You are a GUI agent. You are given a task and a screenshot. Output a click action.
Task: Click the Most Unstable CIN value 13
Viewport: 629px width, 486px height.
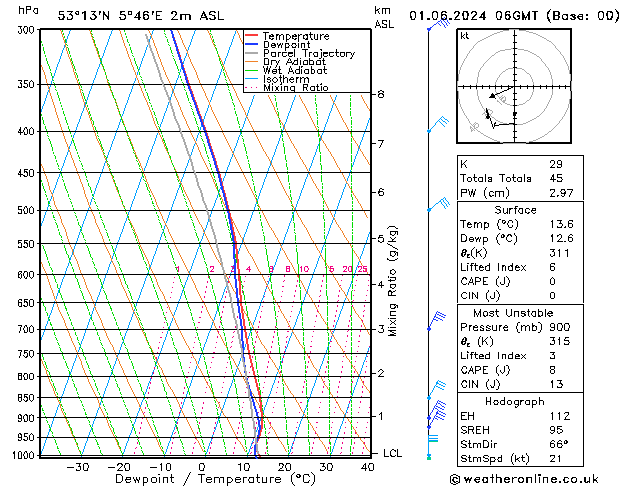tap(556, 384)
